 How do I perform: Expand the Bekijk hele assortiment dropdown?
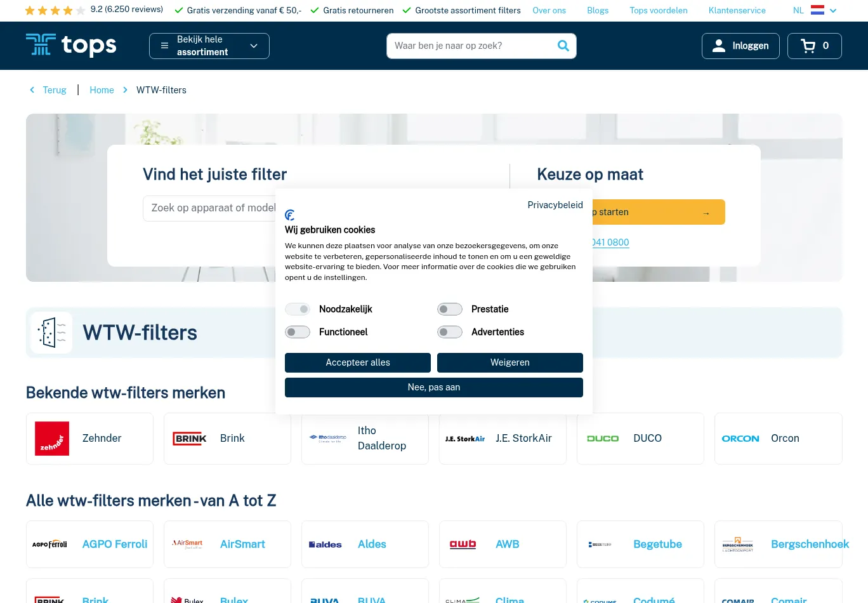209,46
